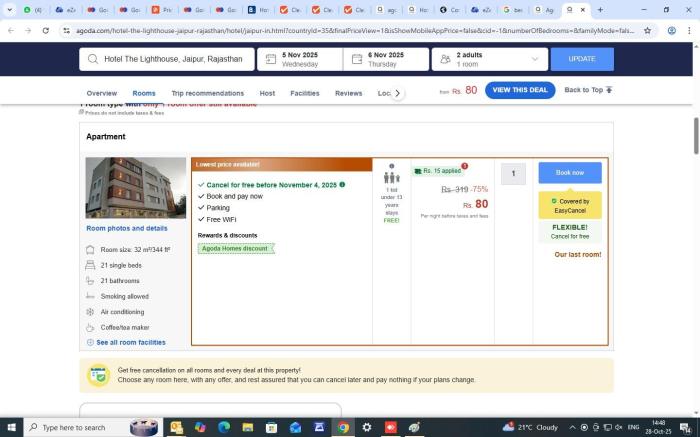The image size is (700, 437).
Task: Click the Rs. 15 applied coupon badge
Action: 437,171
